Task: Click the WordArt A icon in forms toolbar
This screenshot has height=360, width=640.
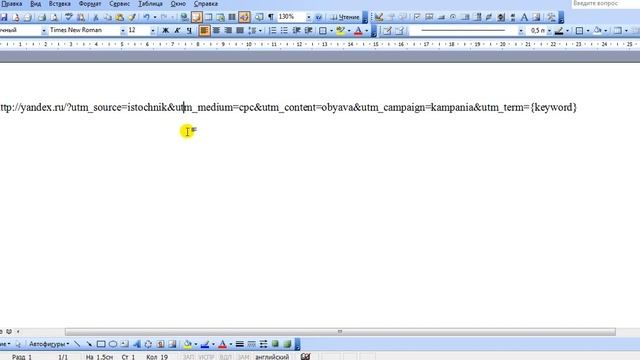Action: (524, 17)
